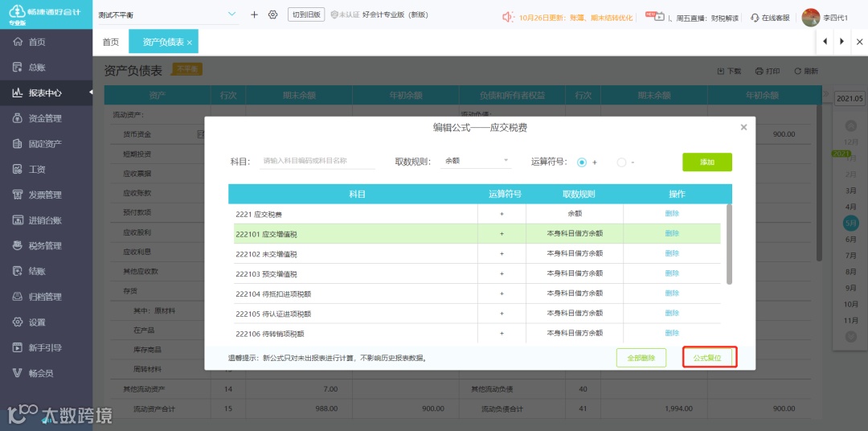This screenshot has width=868, height=431.
Task: Open 固定资产 icon in sidebar
Action: click(18, 143)
